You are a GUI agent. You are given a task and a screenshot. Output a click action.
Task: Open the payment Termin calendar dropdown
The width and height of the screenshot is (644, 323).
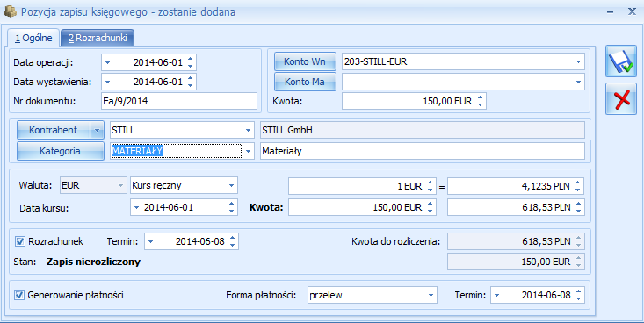tap(497, 295)
